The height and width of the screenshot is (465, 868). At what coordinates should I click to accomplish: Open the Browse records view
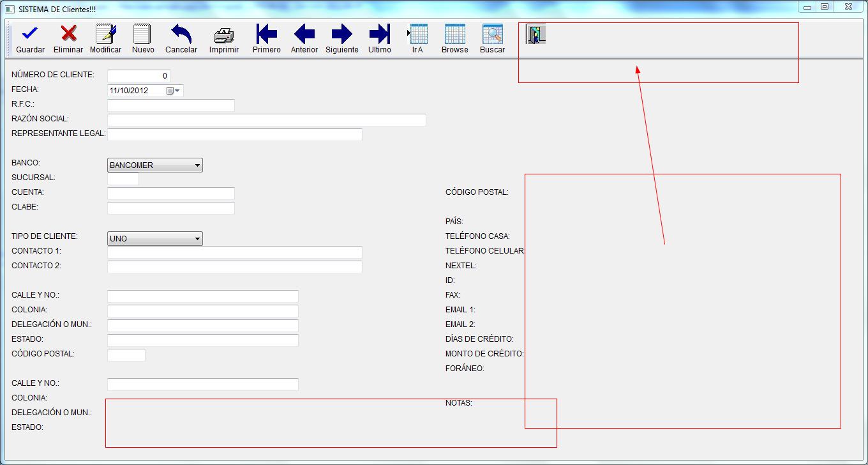coord(454,33)
